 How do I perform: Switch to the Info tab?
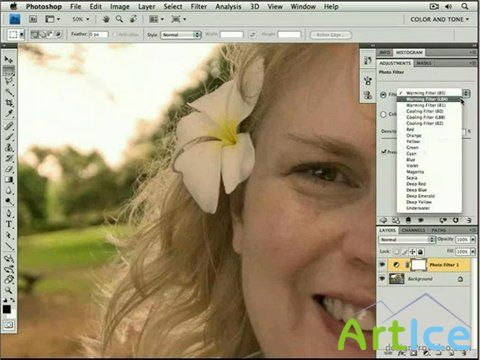click(x=385, y=53)
